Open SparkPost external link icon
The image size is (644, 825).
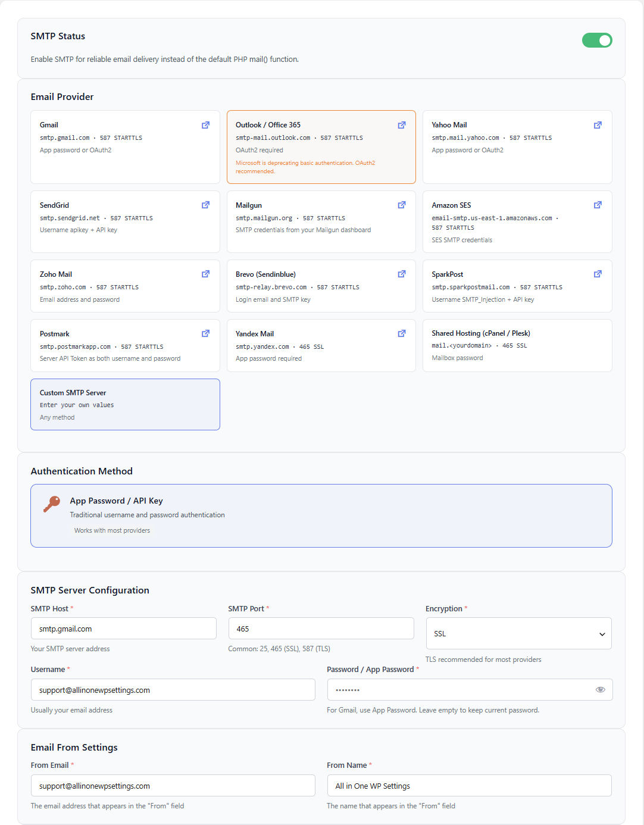pyautogui.click(x=598, y=274)
